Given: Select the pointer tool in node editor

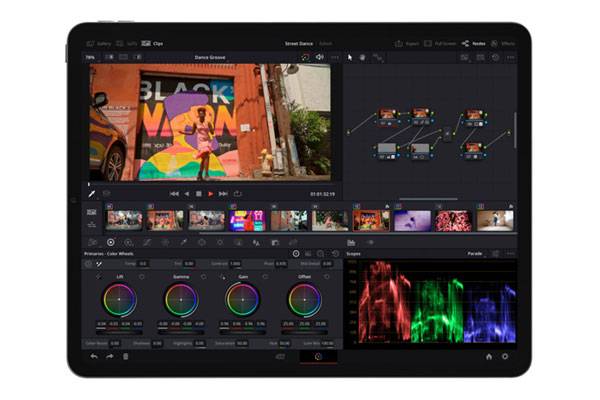Looking at the screenshot, I should click(x=350, y=57).
